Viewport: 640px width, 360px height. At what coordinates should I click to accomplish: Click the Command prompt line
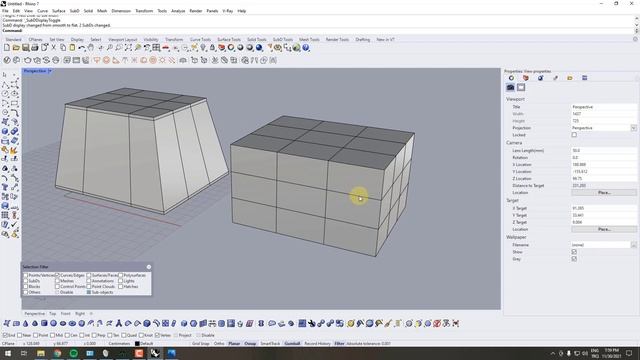coord(317,31)
